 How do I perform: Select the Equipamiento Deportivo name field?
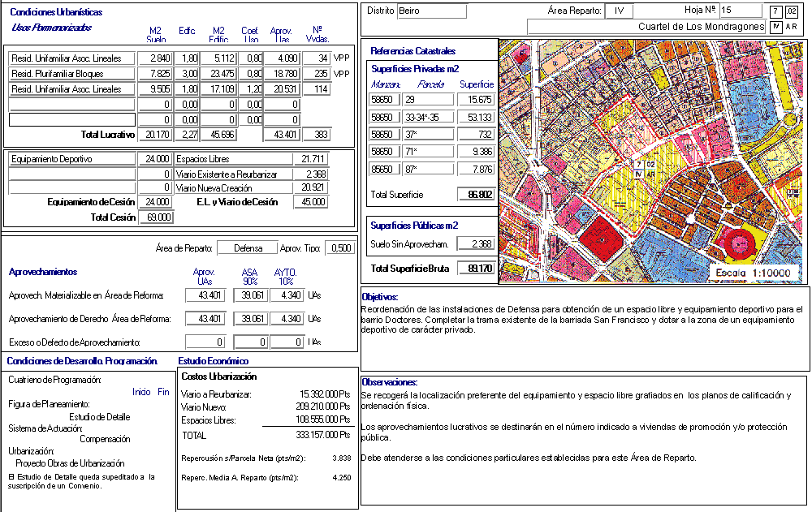71,159
